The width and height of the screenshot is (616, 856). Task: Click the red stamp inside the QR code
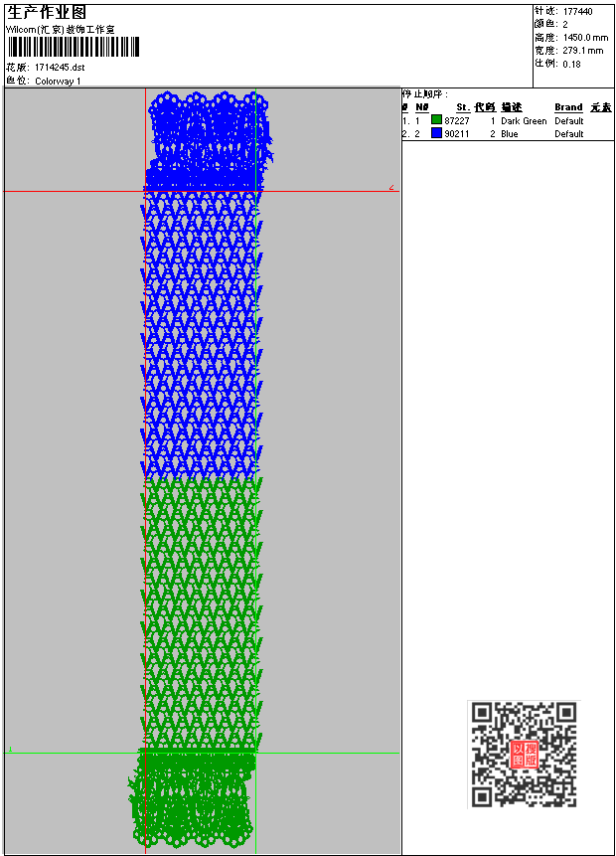524,755
